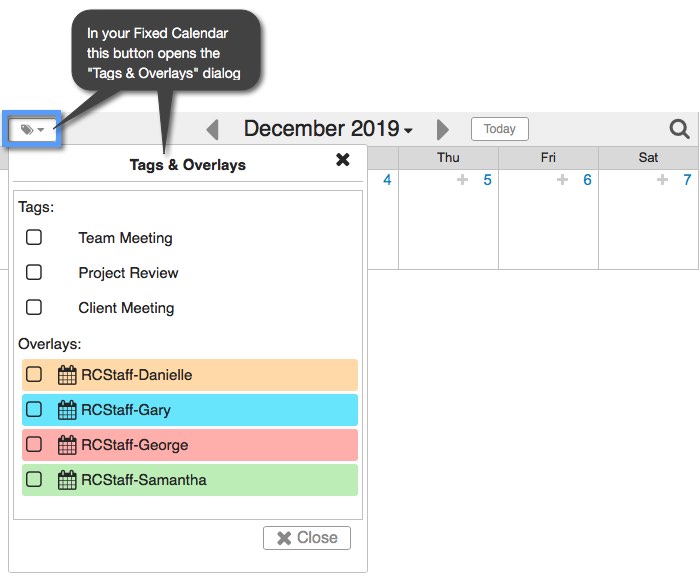Viewport: 700px width, 581px height.
Task: Click the RCStaff-Gary calendar icon
Action: click(x=67, y=410)
